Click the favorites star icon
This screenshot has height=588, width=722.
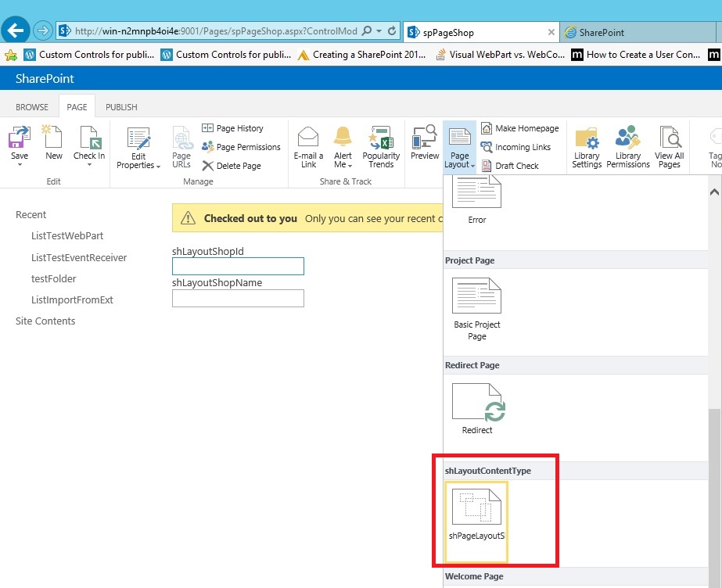click(x=11, y=56)
